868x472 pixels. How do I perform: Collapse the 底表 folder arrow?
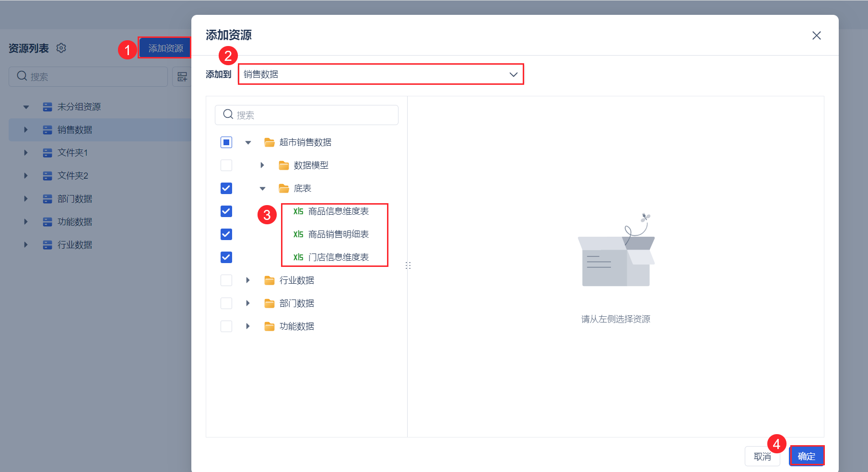pos(262,188)
